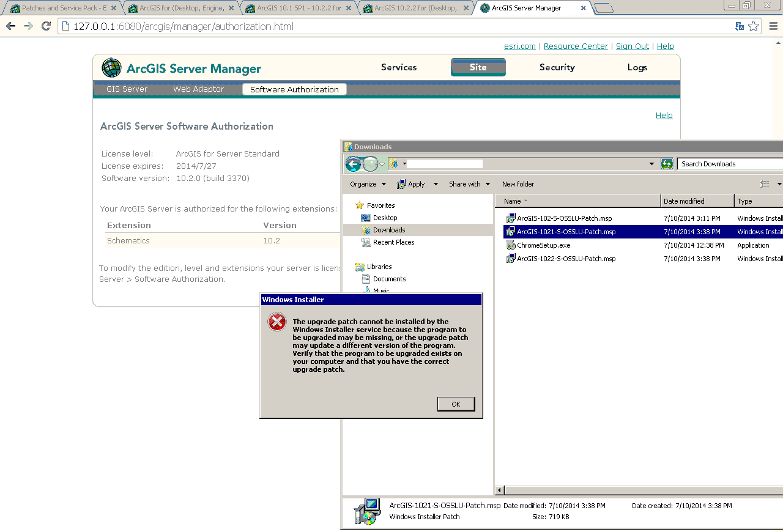Click the large patch icon in details pane
This screenshot has width=783, height=532.
point(368,512)
